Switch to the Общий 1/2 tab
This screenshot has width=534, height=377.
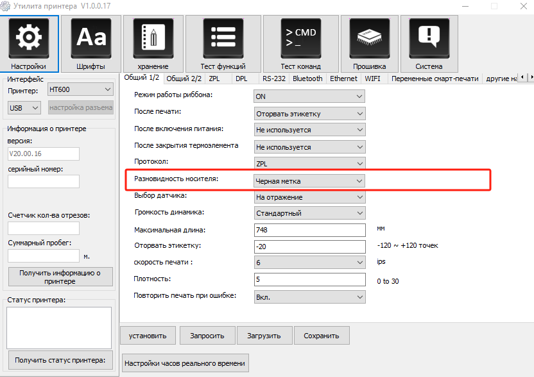coord(141,78)
